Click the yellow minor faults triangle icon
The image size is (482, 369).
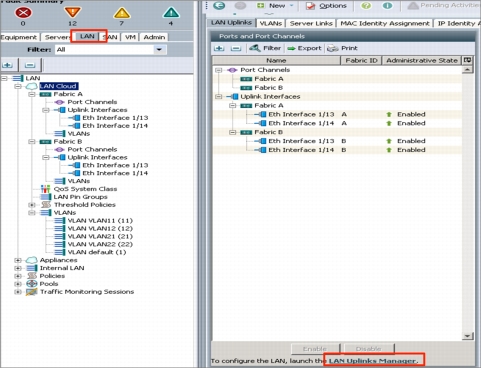point(122,13)
